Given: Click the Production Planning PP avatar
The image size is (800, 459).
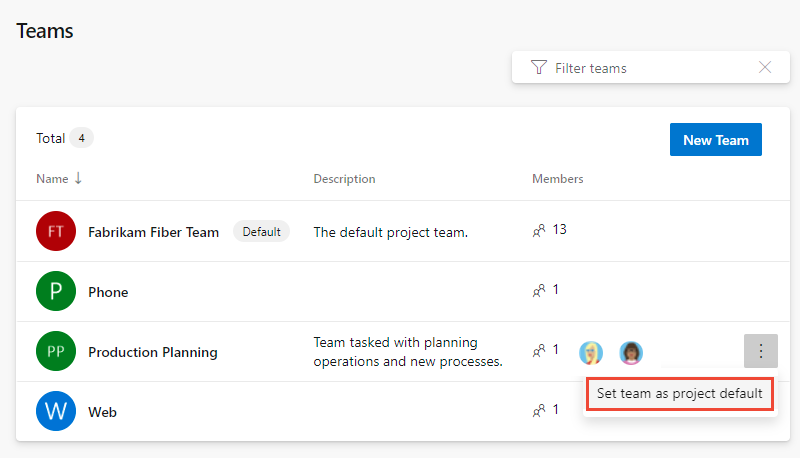Looking at the screenshot, I should 56,352.
